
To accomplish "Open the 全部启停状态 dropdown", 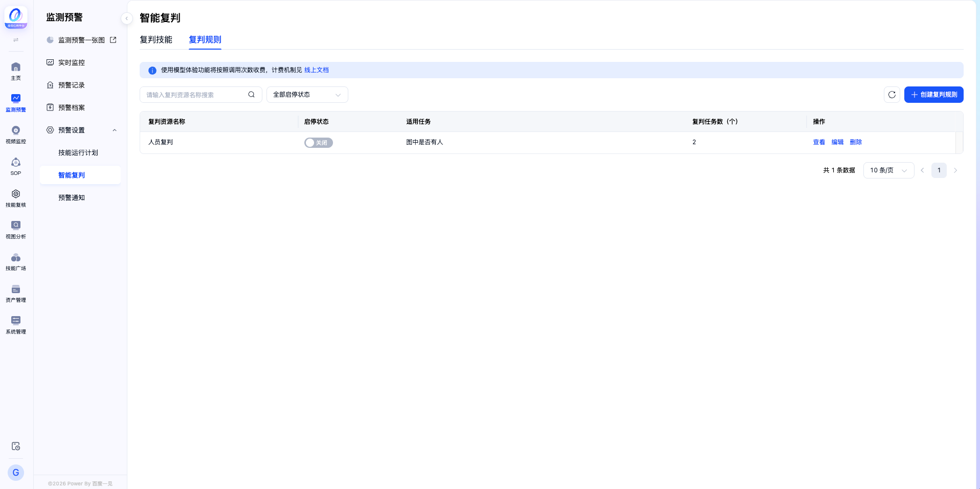I will point(307,95).
